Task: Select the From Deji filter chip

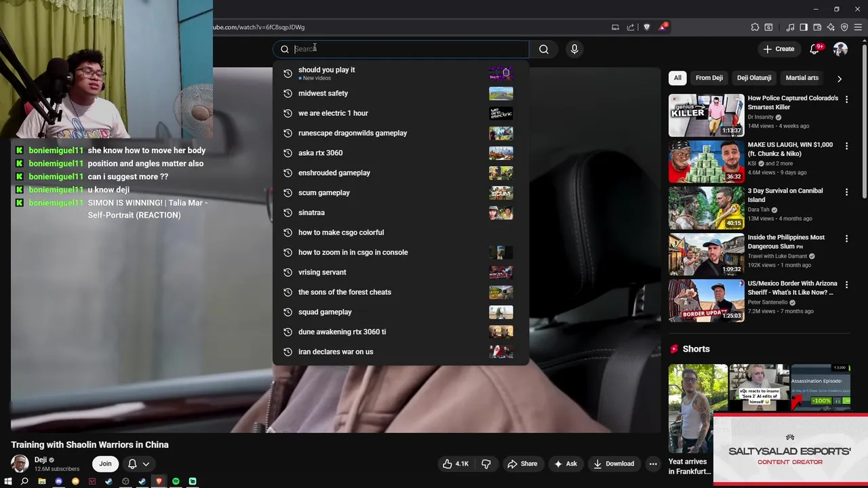Action: [x=709, y=78]
